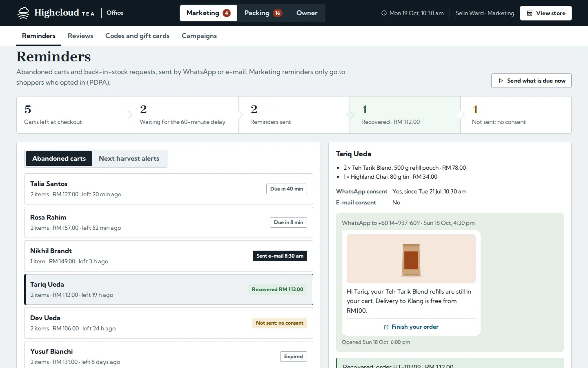Click the external link icon beside Finish your order
Image resolution: width=588 pixels, height=368 pixels.
pyautogui.click(x=386, y=327)
